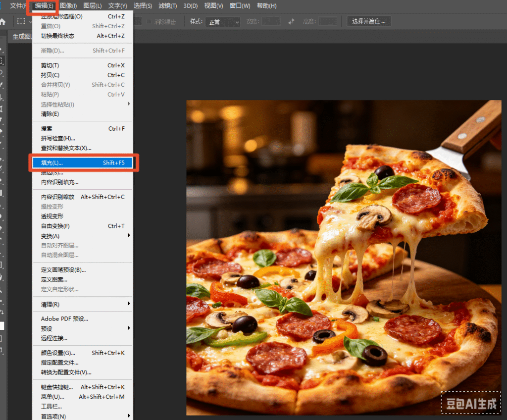This screenshot has height=420, width=507.
Task: Select 操控变形 menu entry
Action: click(83, 207)
